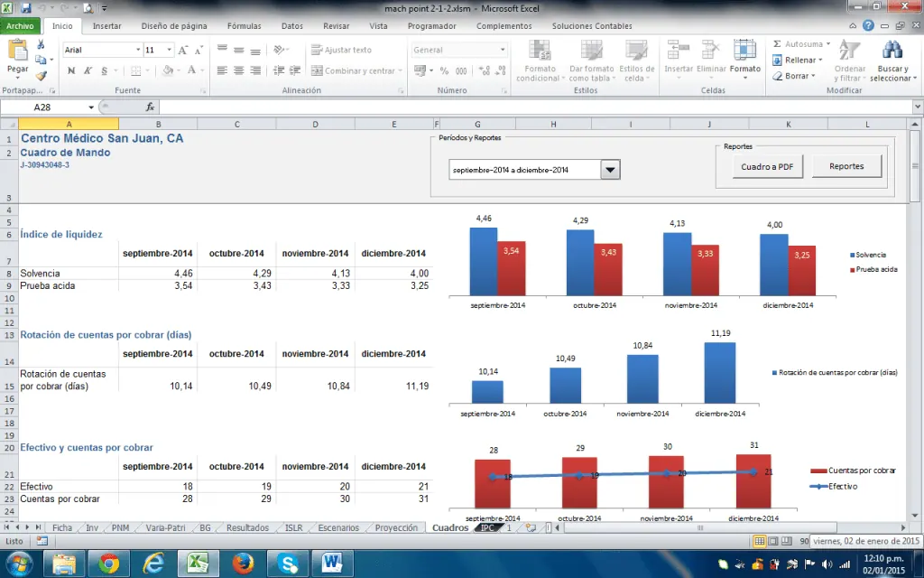Click the cell borders icon
924x578 pixels.
136,70
